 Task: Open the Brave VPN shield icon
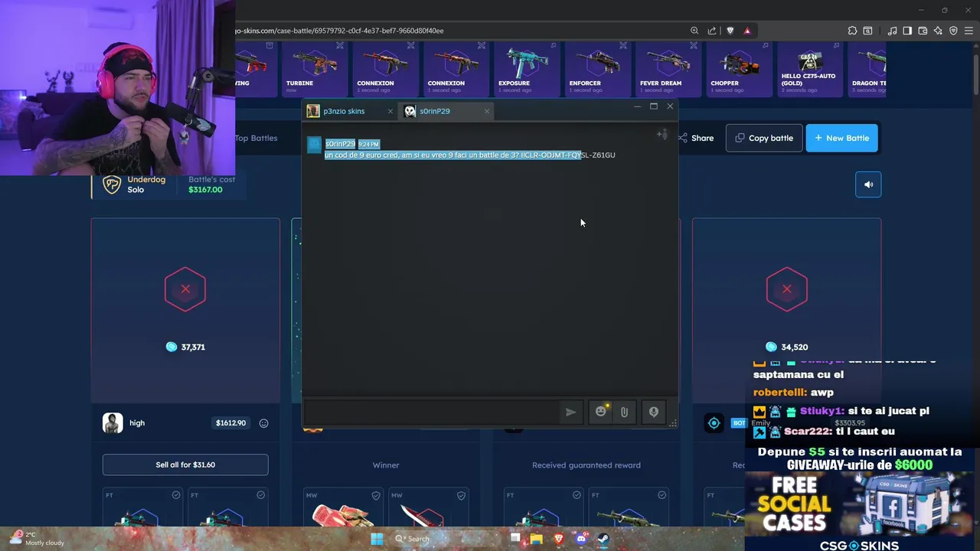click(953, 31)
